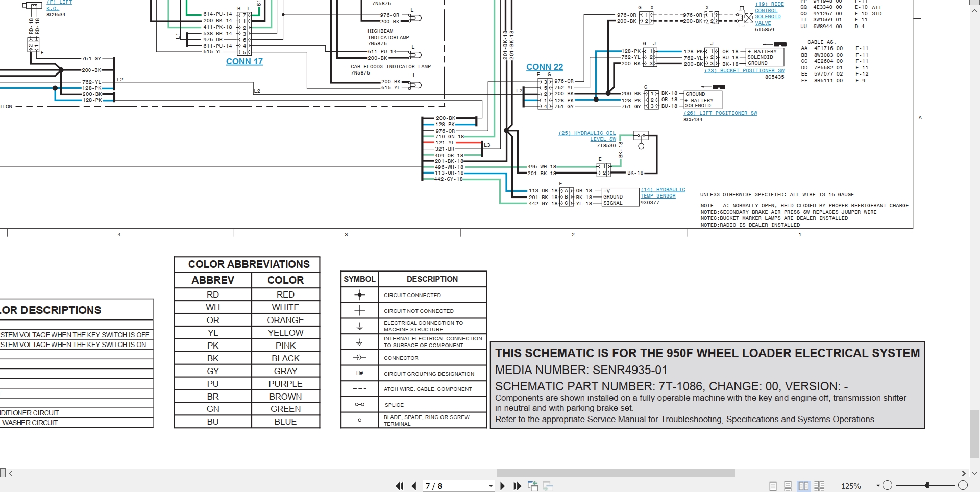Switch to continuous facing view
This screenshot has width=980, height=492.
(819, 486)
